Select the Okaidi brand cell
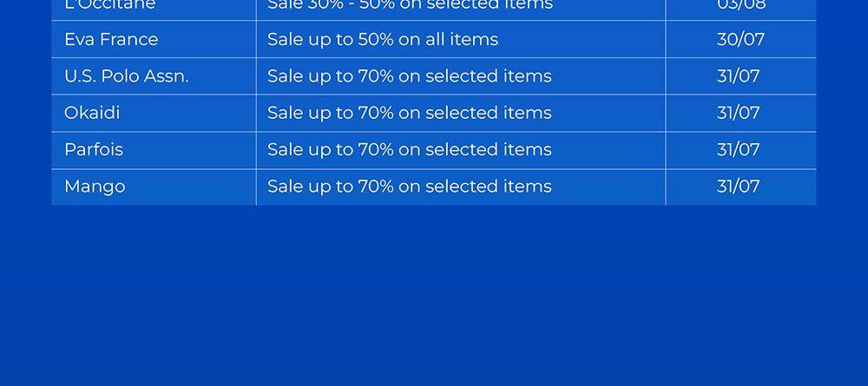The image size is (868, 386). pyautogui.click(x=92, y=113)
